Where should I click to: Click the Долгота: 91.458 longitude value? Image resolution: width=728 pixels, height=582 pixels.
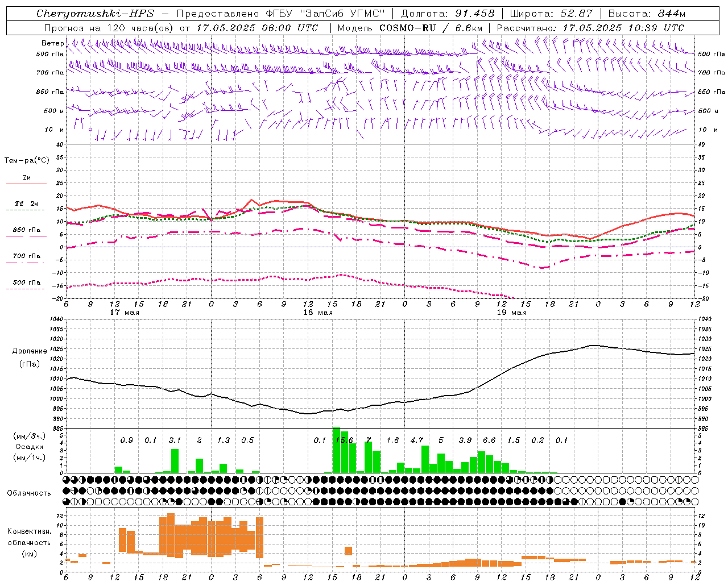pos(448,14)
